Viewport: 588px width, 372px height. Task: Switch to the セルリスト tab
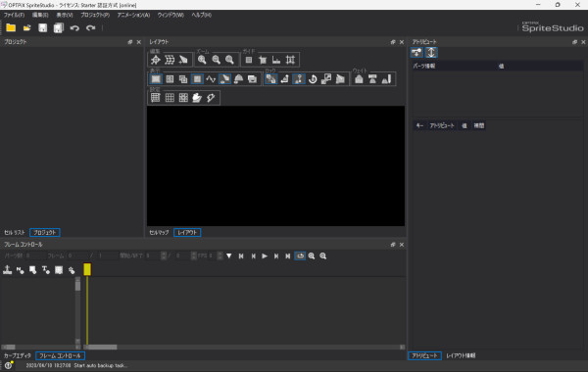(x=15, y=233)
